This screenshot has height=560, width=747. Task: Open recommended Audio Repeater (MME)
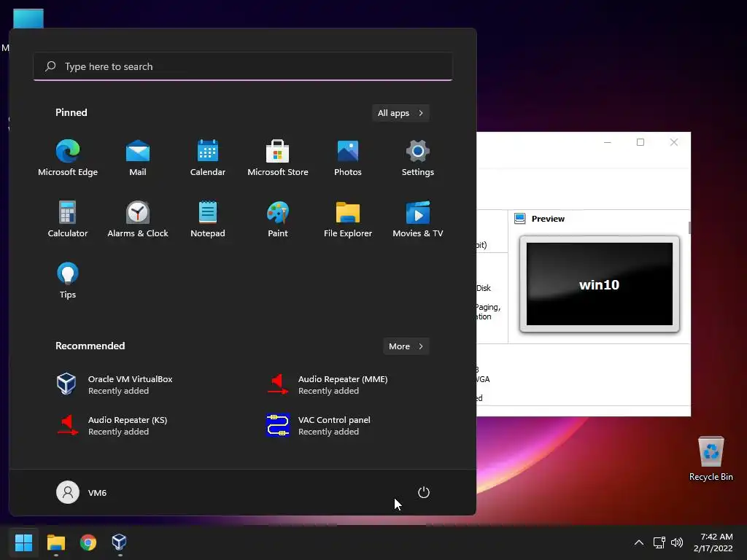(327, 384)
